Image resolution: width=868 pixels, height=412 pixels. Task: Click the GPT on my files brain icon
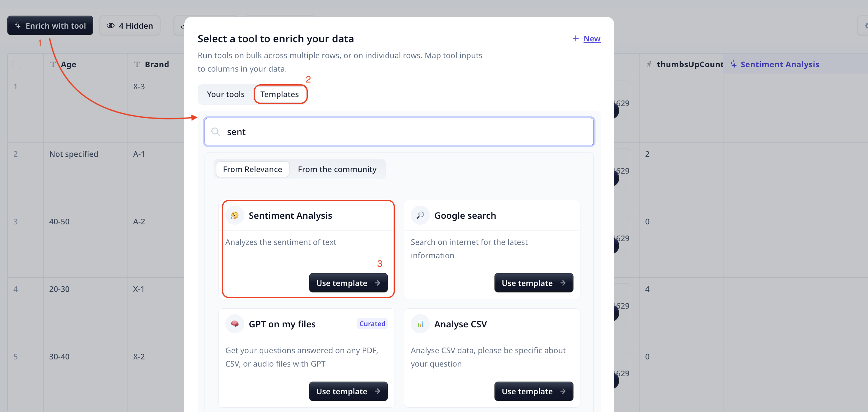[x=235, y=324]
